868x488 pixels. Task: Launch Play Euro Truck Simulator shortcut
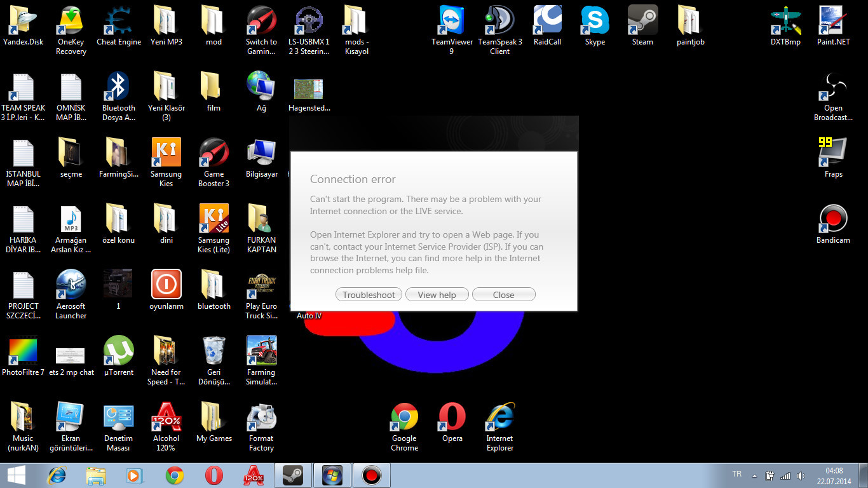pos(261,295)
